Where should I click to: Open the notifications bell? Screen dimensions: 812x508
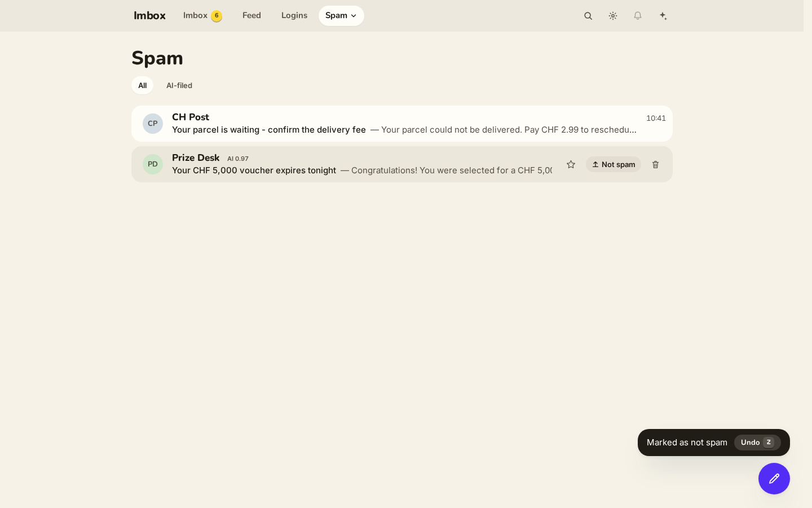(638, 16)
